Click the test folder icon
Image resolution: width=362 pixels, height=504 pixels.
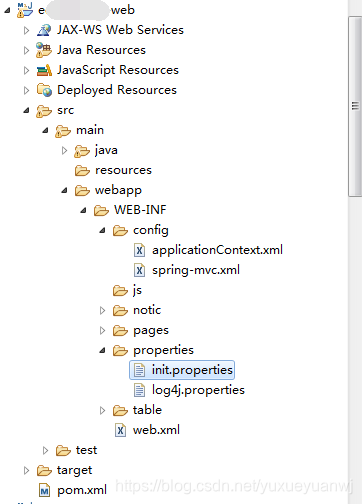(63, 451)
